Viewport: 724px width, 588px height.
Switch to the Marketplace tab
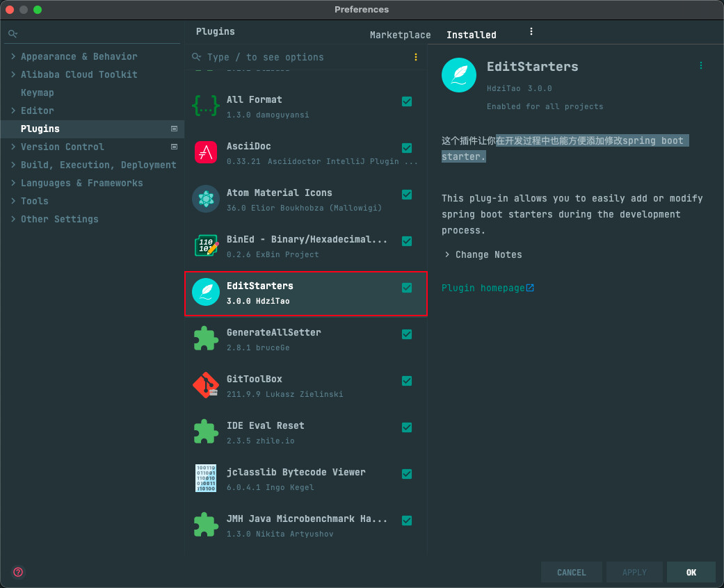400,35
